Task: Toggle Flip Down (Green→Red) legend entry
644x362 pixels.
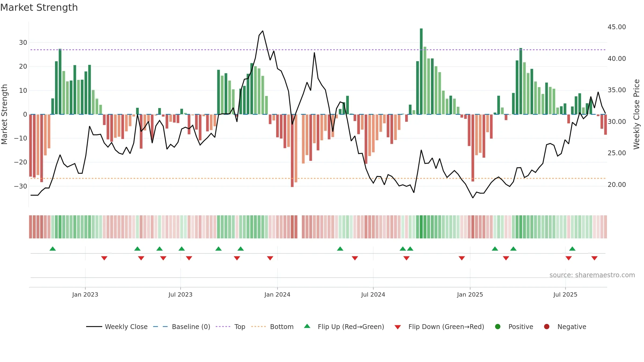Action: click(x=439, y=327)
